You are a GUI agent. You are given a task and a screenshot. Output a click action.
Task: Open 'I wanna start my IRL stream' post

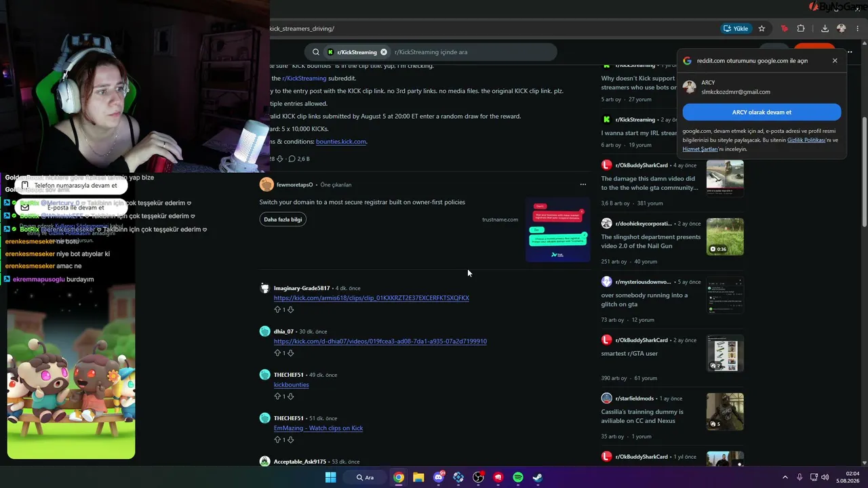pos(639,134)
